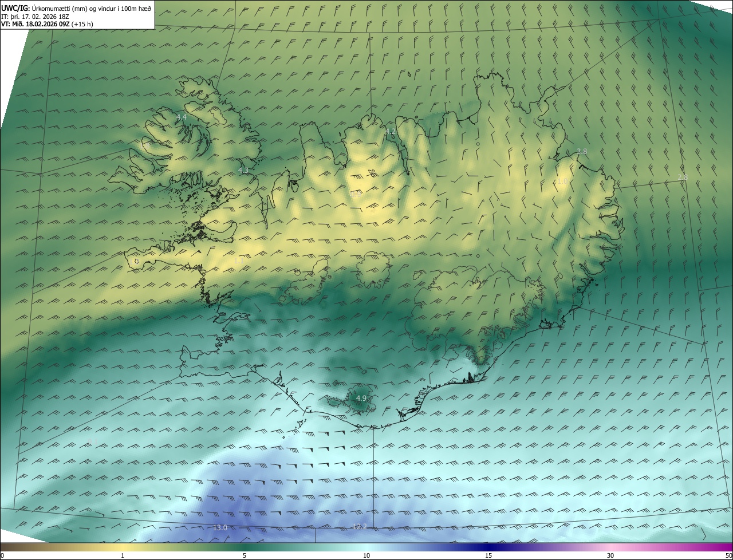
Task: Select the '1' tick on the color scale
Action: point(123,555)
